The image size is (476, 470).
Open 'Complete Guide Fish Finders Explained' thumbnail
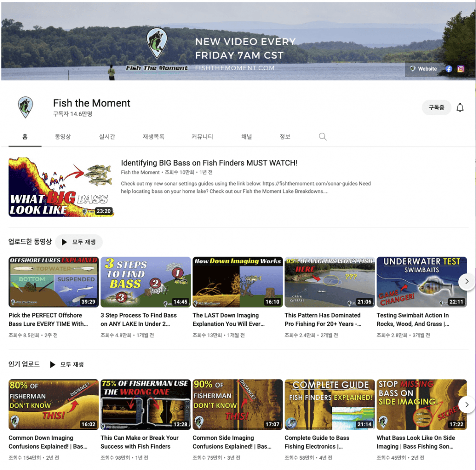click(330, 404)
